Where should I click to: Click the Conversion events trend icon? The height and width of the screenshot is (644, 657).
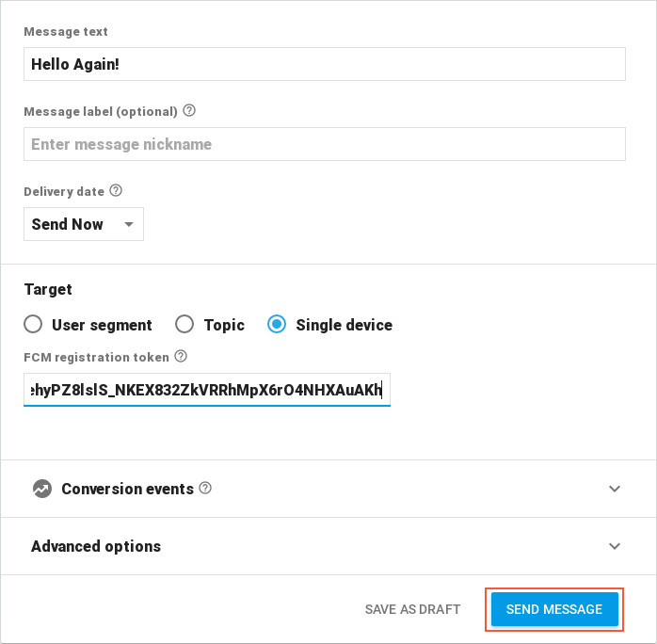41,489
